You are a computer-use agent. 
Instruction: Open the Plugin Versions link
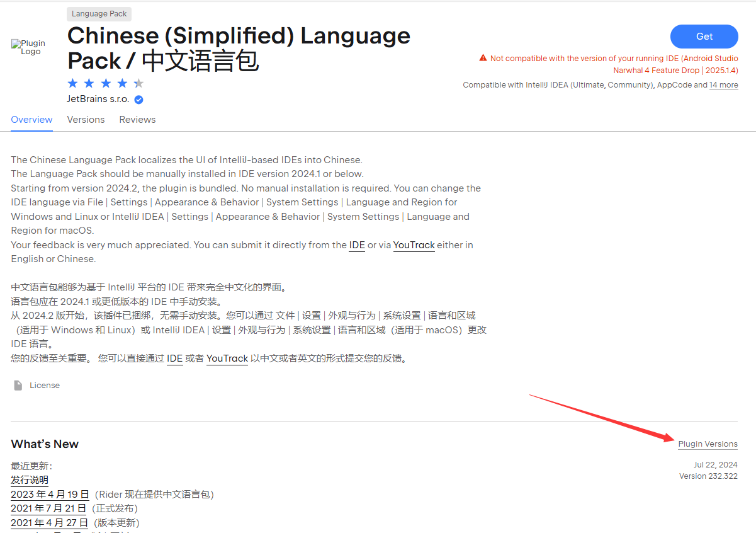(708, 444)
